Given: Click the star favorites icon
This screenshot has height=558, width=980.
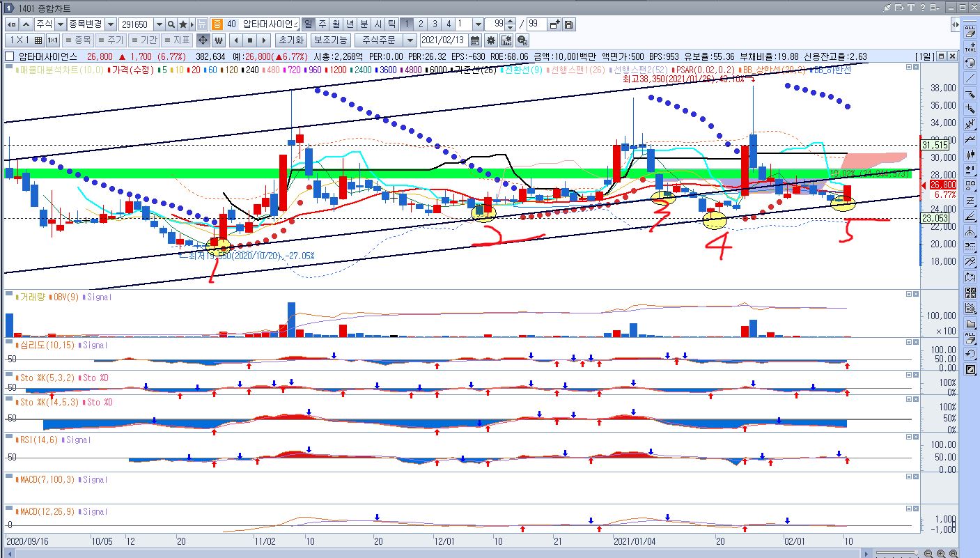Looking at the screenshot, I should [182, 24].
